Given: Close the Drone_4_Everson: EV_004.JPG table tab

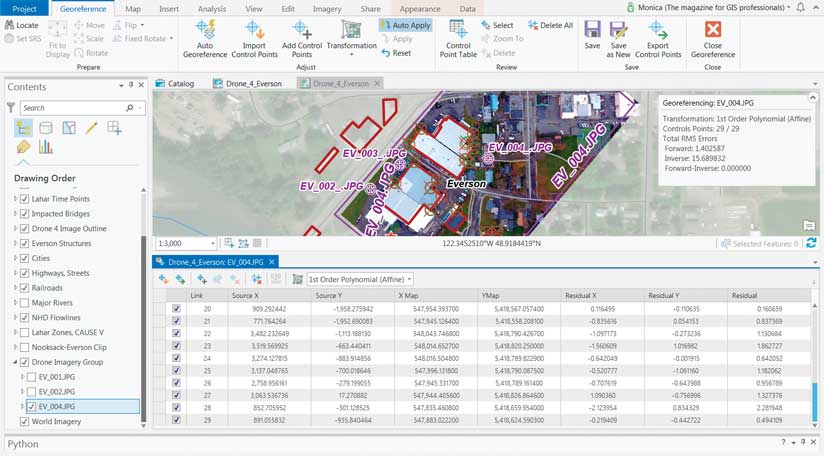Looking at the screenshot, I should pyautogui.click(x=272, y=262).
